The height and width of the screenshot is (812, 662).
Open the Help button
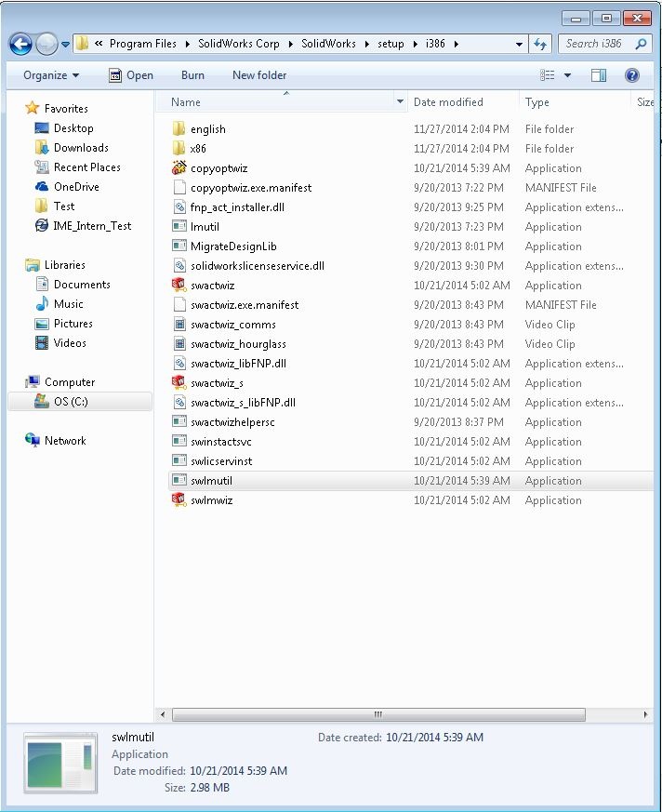631,75
